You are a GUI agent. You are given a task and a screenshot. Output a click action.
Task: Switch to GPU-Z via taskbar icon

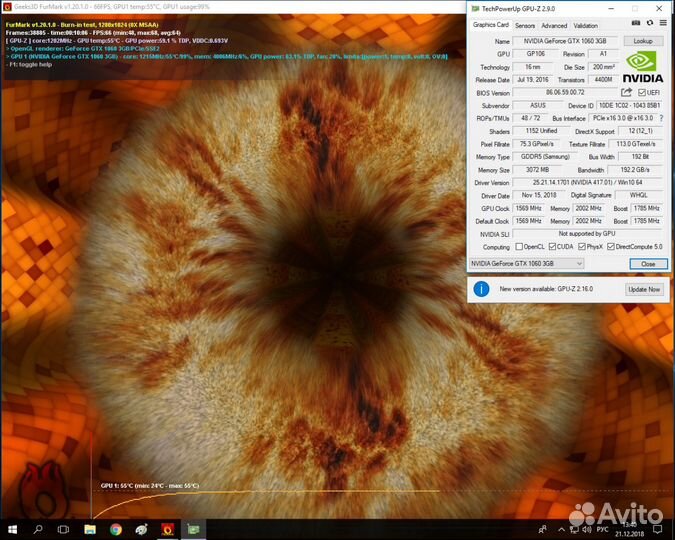(x=193, y=529)
